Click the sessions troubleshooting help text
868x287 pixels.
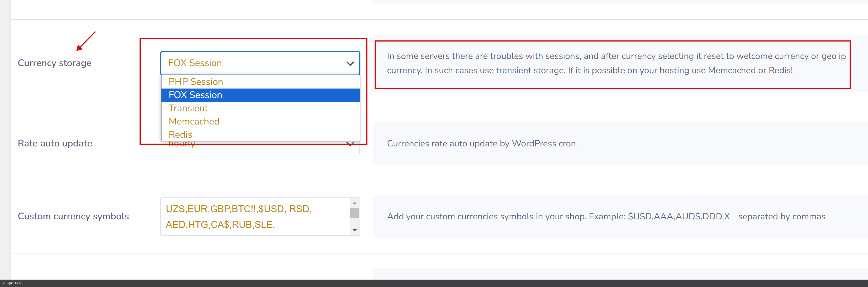click(616, 63)
